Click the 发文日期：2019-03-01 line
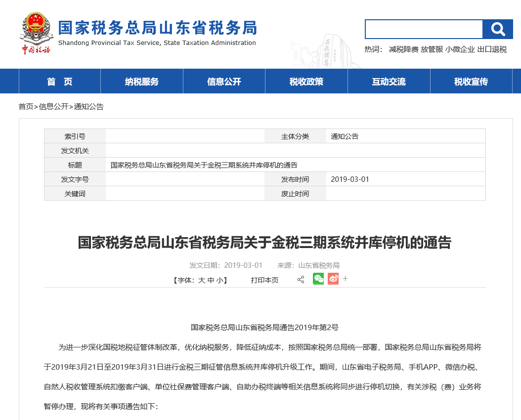Viewport: 521px width, 420px height. [226, 265]
